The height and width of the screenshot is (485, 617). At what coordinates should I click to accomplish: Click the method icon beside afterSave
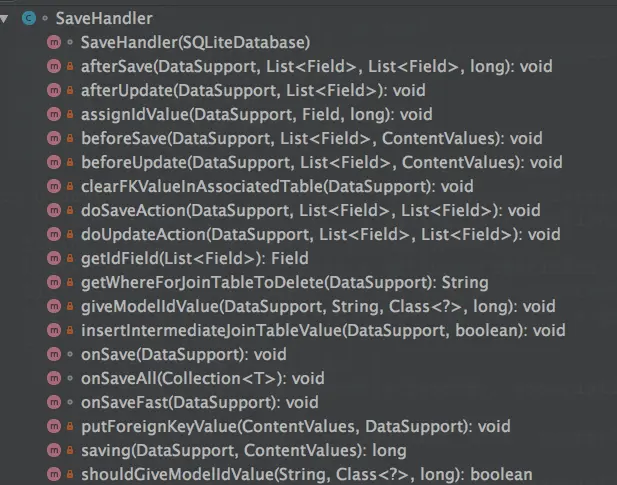53,66
